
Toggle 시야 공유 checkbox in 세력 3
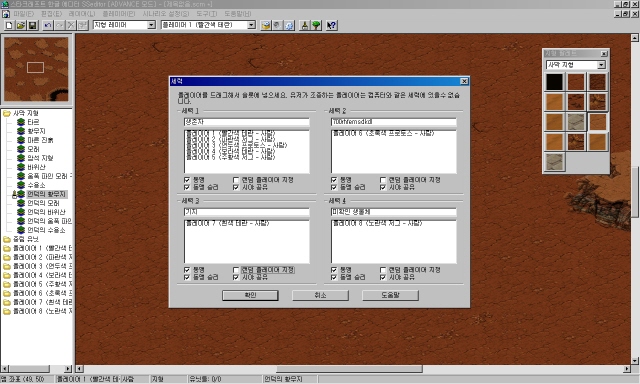pyautogui.click(x=236, y=277)
